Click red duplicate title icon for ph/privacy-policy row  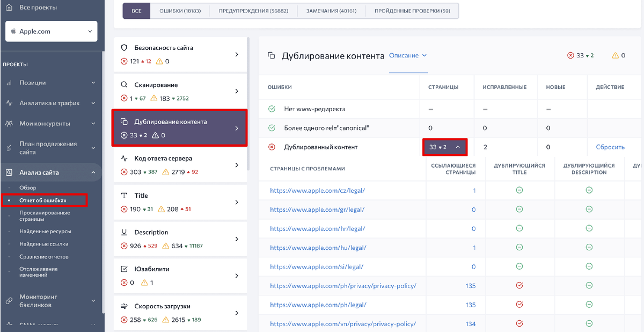point(519,285)
